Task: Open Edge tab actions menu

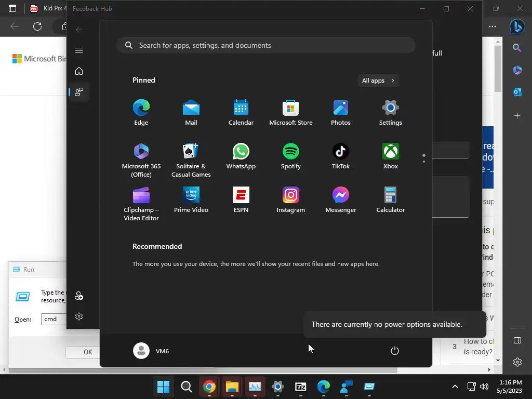Action: point(12,8)
